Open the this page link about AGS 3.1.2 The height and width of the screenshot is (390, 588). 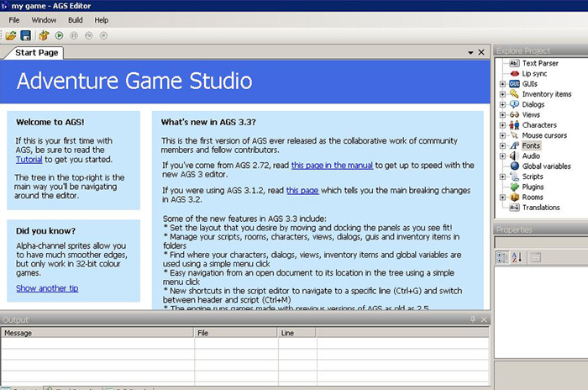coord(302,190)
